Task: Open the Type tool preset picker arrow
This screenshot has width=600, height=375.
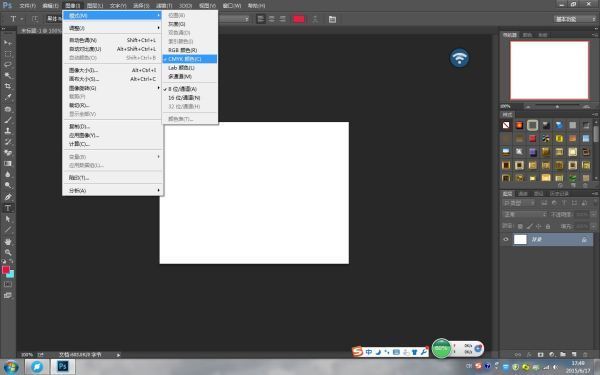Action: tap(22, 19)
